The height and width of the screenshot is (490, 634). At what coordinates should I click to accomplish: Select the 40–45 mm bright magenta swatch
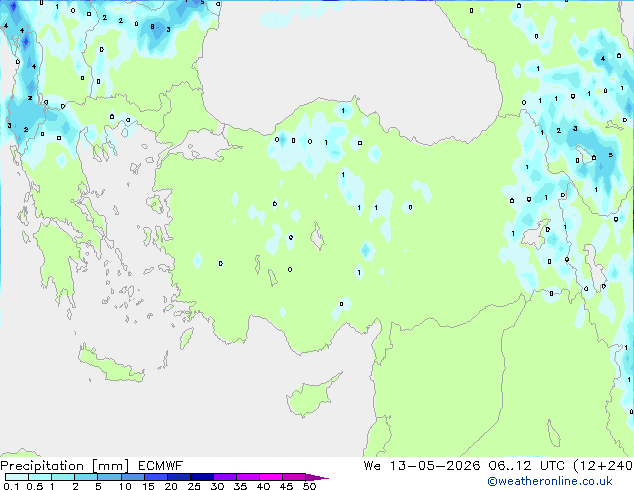point(271,477)
